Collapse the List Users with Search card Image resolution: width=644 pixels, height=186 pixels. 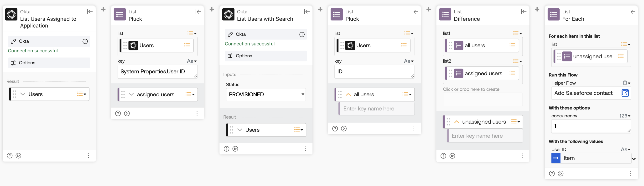click(307, 11)
